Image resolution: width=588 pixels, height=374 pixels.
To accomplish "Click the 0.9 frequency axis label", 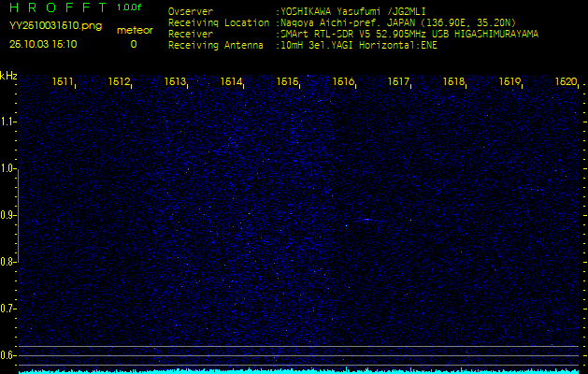I will (x=8, y=214).
